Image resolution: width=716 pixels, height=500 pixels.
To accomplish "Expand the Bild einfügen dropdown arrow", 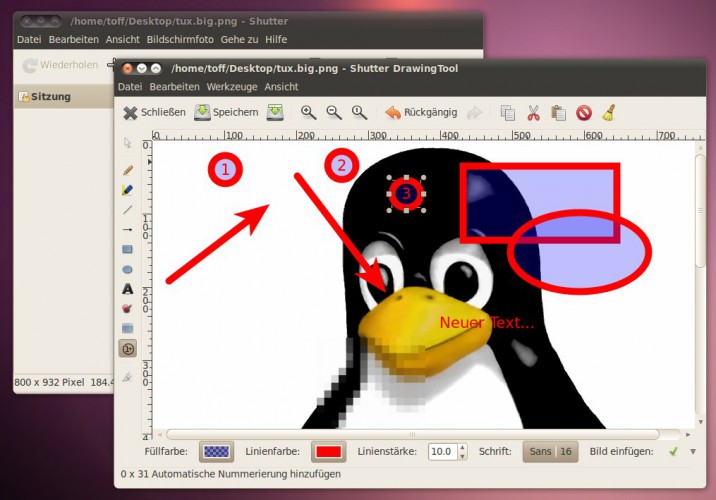I will [x=693, y=452].
